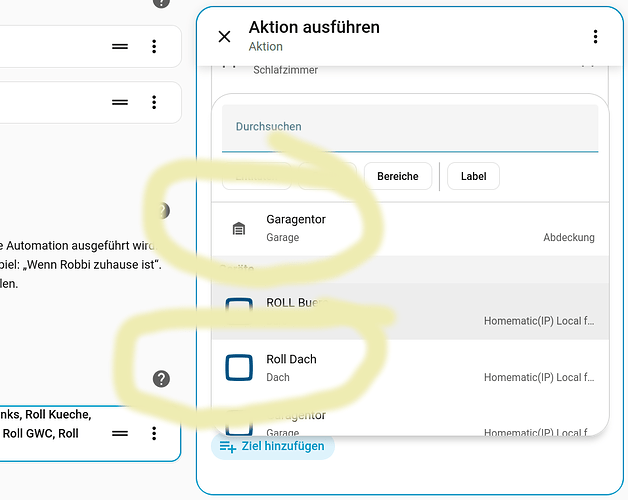Image resolution: width=628 pixels, height=500 pixels.
Task: Click help icon above the Roll Kueche row
Action: point(161,378)
